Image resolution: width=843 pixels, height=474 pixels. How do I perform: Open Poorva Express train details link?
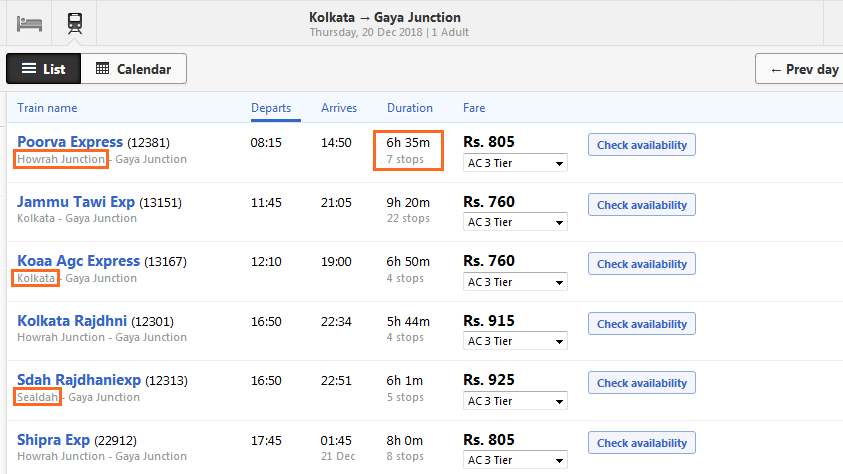(x=70, y=142)
